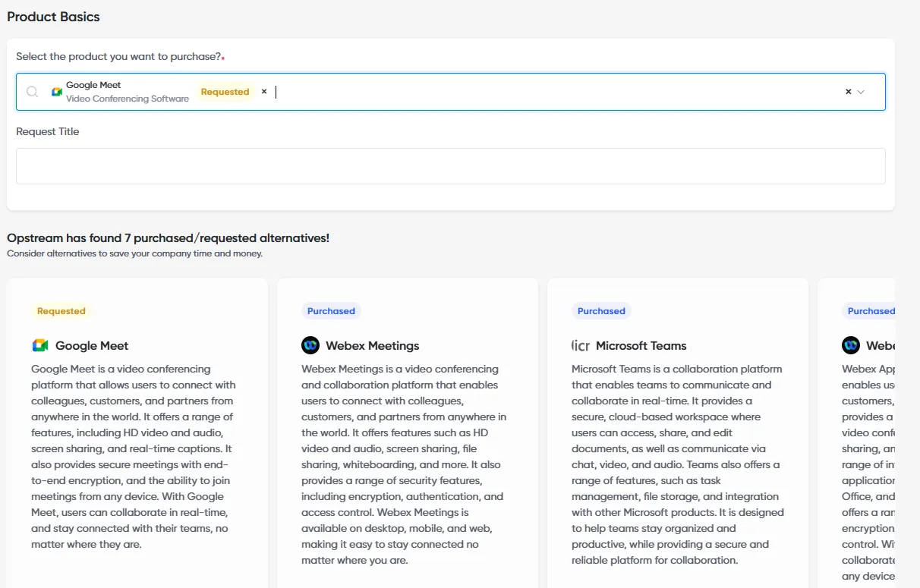
Task: Click the Microsoft Teams logo icon
Action: tap(581, 345)
